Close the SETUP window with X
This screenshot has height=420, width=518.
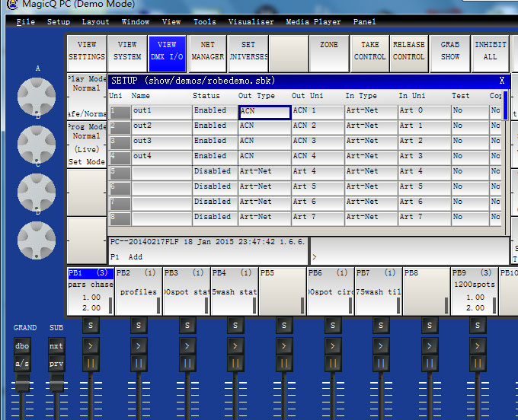[x=502, y=81]
